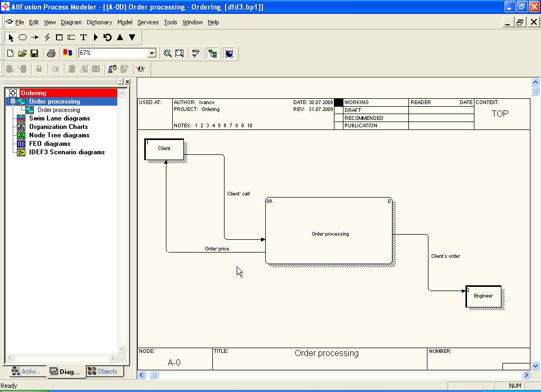Collapse the Order processing tree node

point(13,101)
